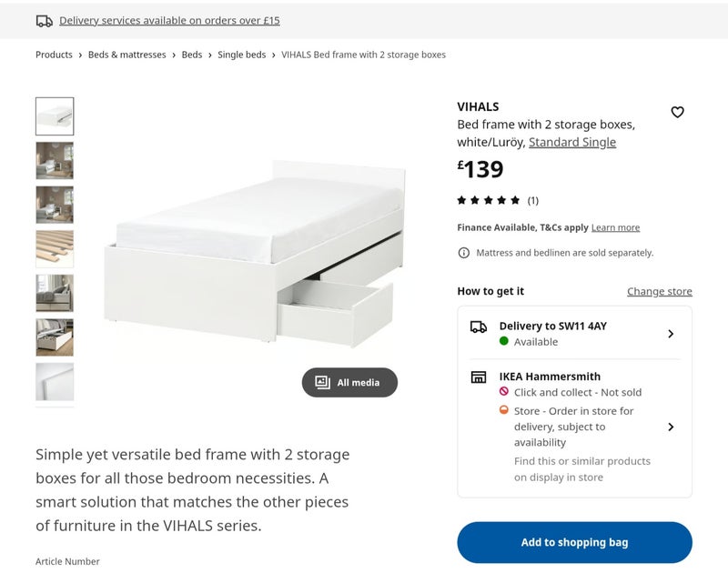Image resolution: width=728 pixels, height=573 pixels.
Task: Click the five-star rating icons
Action: tap(489, 200)
